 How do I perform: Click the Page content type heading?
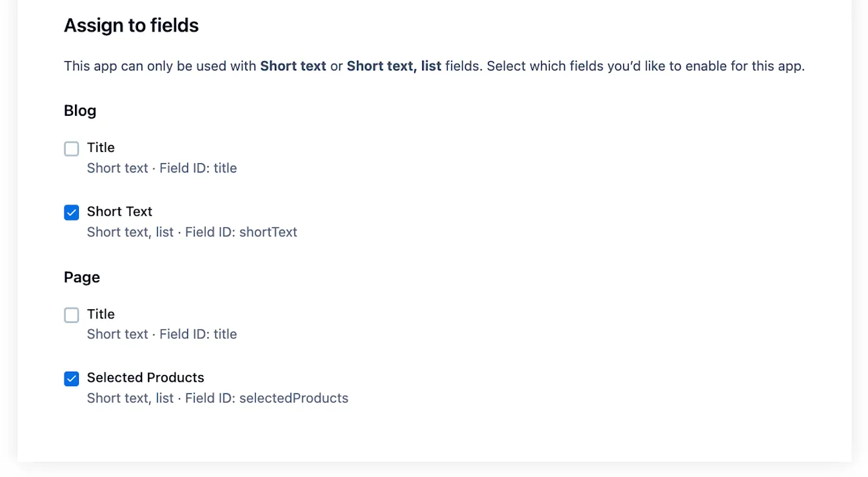82,277
